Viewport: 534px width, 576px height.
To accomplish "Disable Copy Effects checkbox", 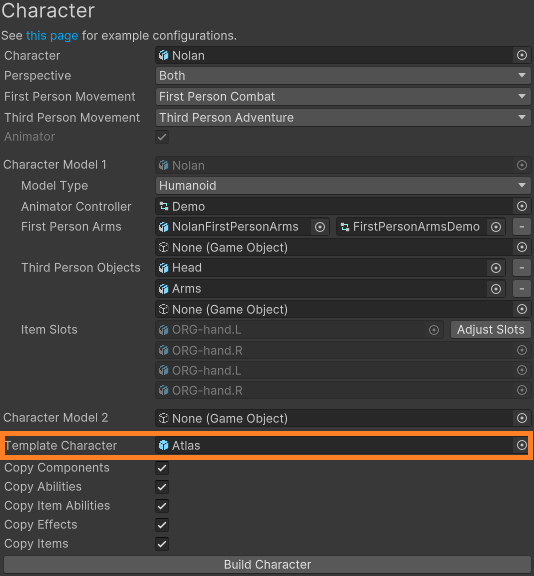I will pyautogui.click(x=162, y=525).
